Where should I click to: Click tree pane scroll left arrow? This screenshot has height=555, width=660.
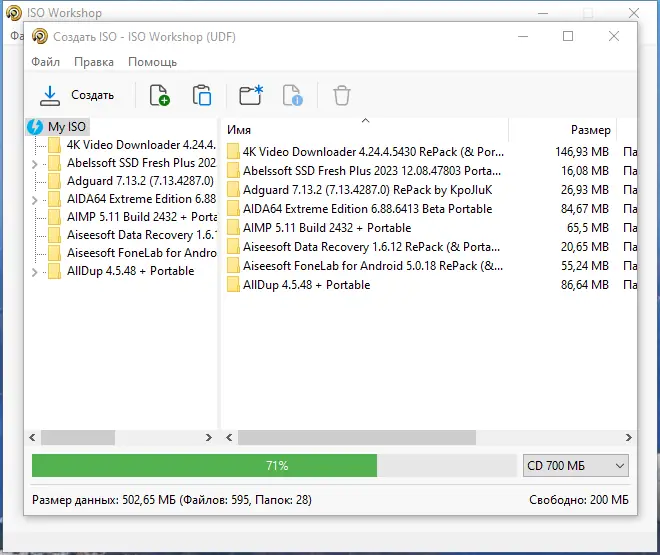pyautogui.click(x=32, y=438)
